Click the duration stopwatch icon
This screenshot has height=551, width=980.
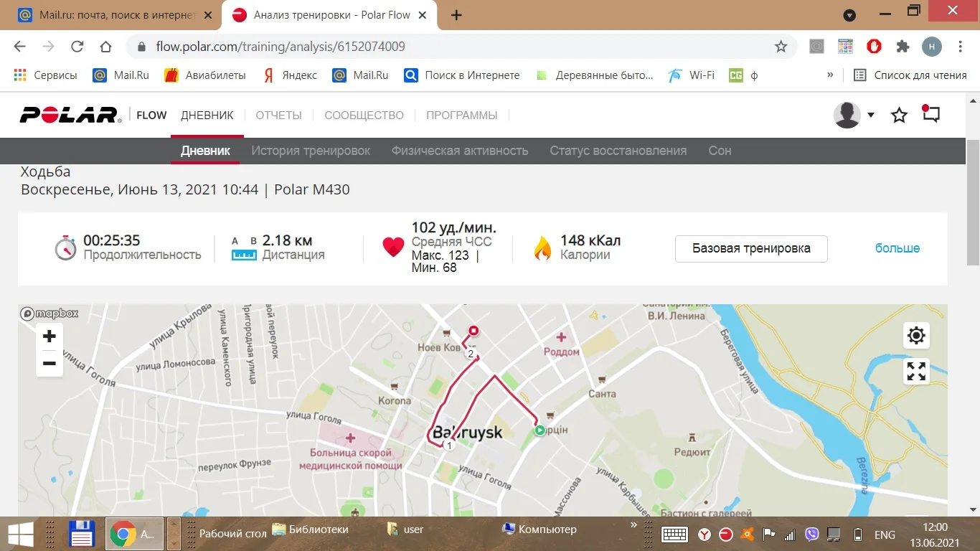65,248
